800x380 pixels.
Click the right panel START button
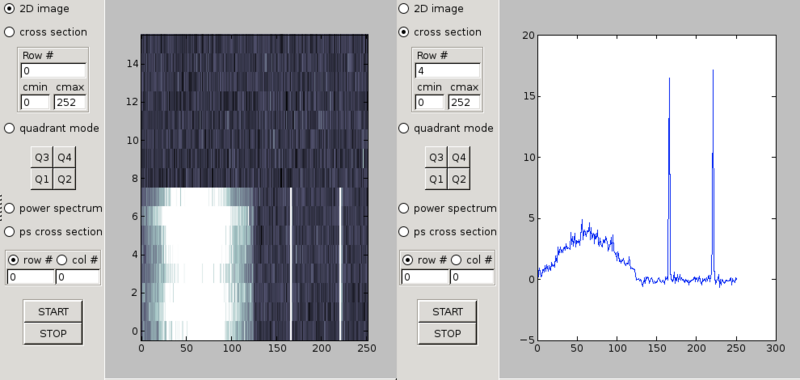[x=447, y=312]
